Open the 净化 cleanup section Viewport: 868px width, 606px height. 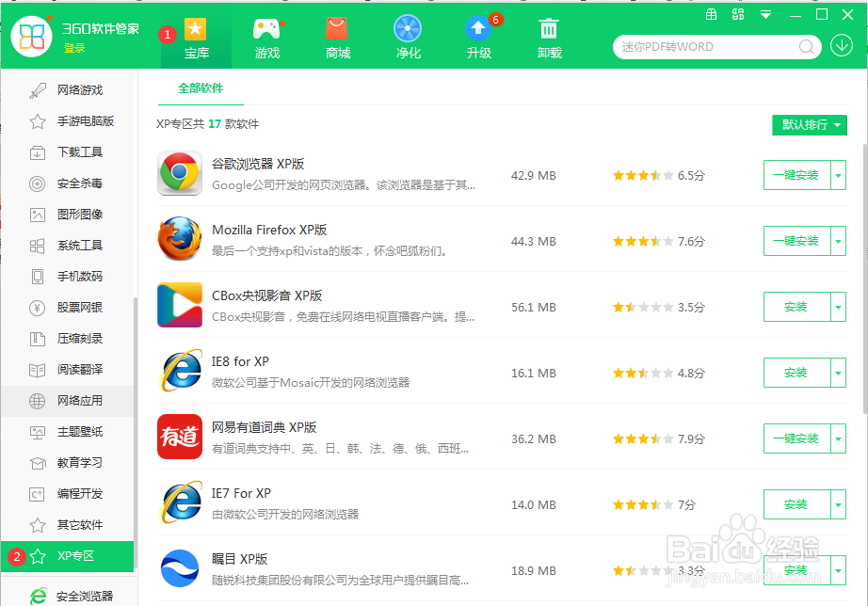point(408,39)
